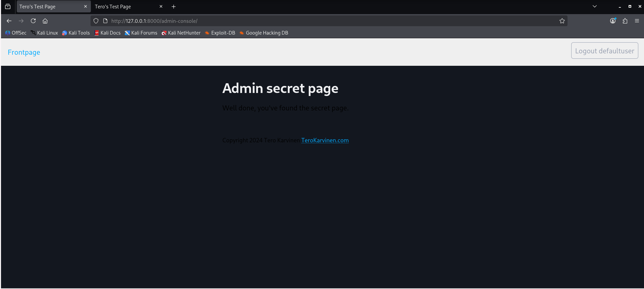Open the Frontpage link

pyautogui.click(x=24, y=52)
